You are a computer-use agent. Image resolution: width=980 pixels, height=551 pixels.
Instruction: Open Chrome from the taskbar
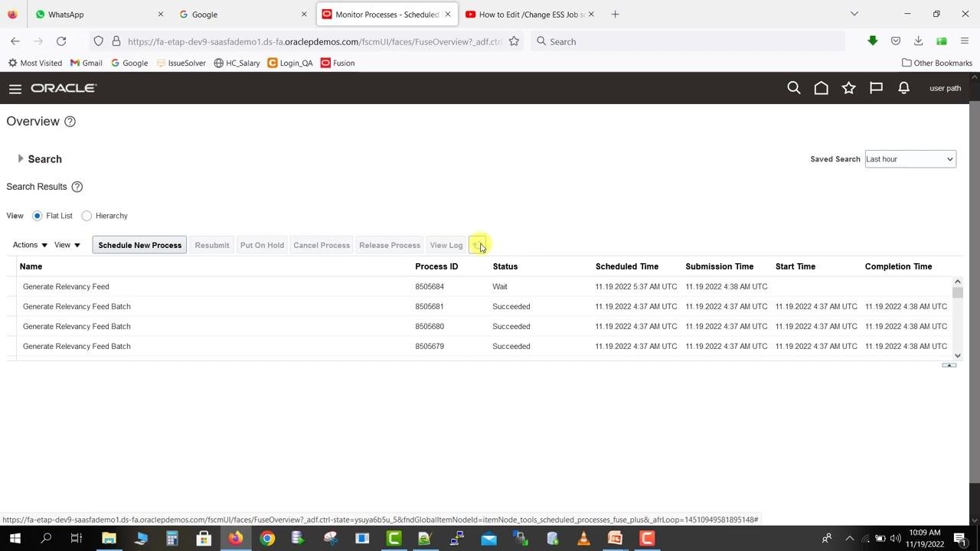[x=267, y=539]
